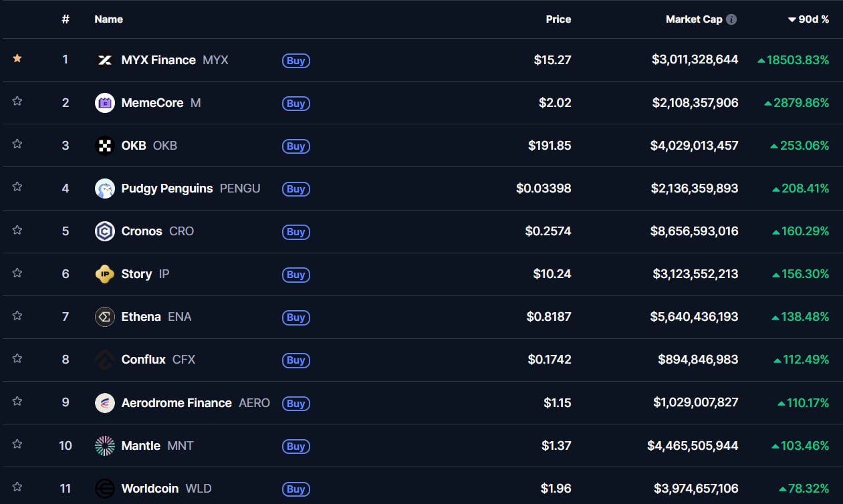Add Worldcoin to watchlist via star
This screenshot has height=504, width=843.
pos(17,487)
